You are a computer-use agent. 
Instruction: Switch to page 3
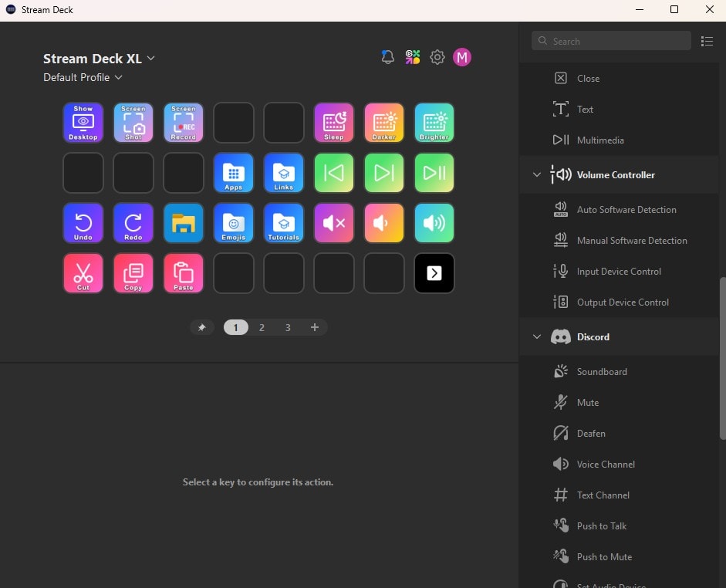pyautogui.click(x=288, y=328)
